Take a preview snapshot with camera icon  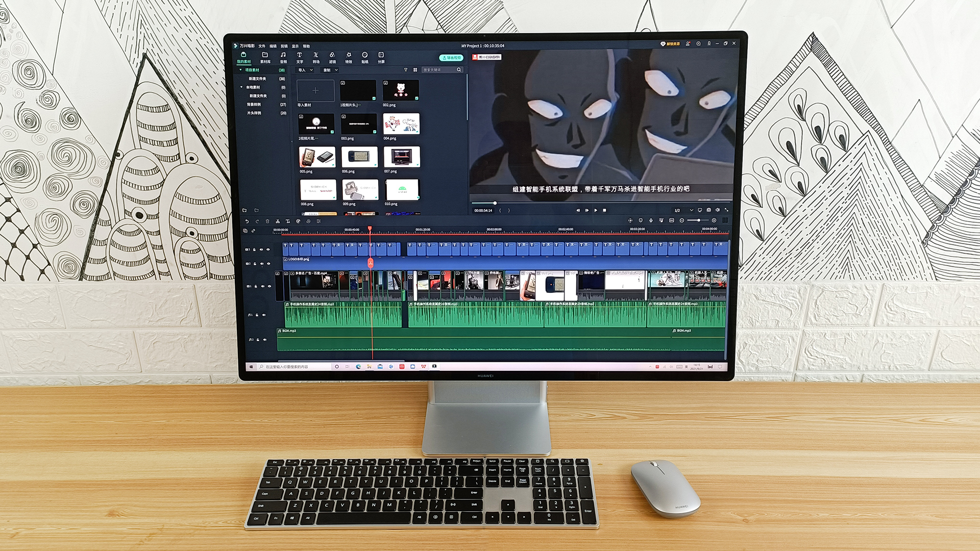tap(708, 210)
